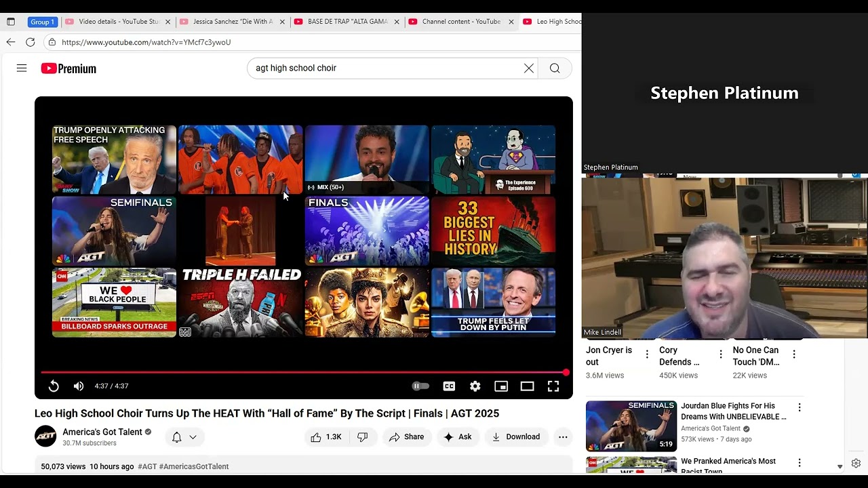Click the browser address bar URL
Screen dimensions: 868x488
tap(146, 42)
